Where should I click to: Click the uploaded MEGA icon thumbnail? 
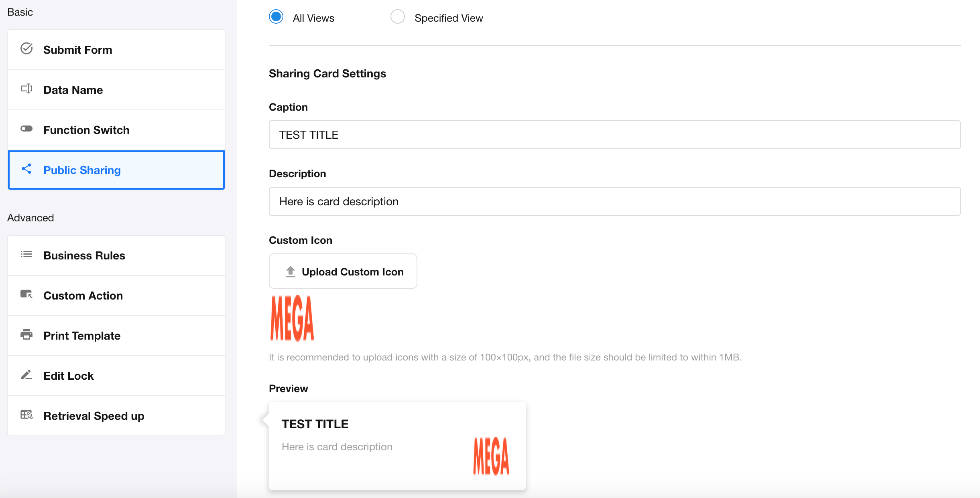coord(292,318)
